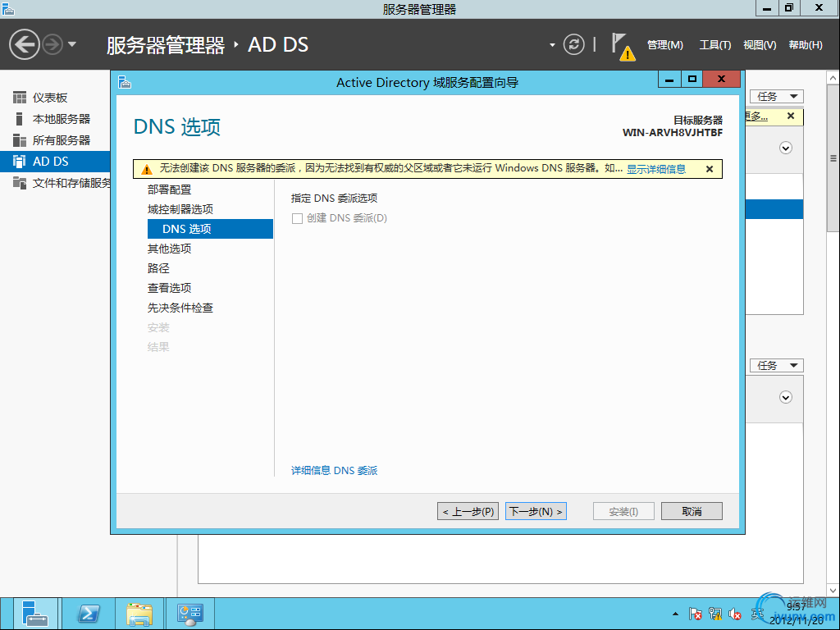Go to 域控制器选项 wizard step
840x630 pixels.
tap(180, 209)
